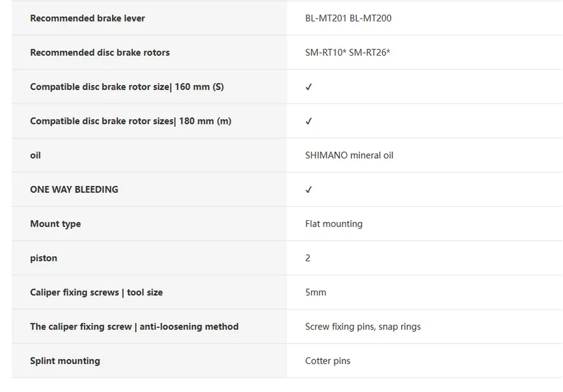Click the Cotter pins value
This screenshot has height=392, width=563.
pyautogui.click(x=328, y=360)
